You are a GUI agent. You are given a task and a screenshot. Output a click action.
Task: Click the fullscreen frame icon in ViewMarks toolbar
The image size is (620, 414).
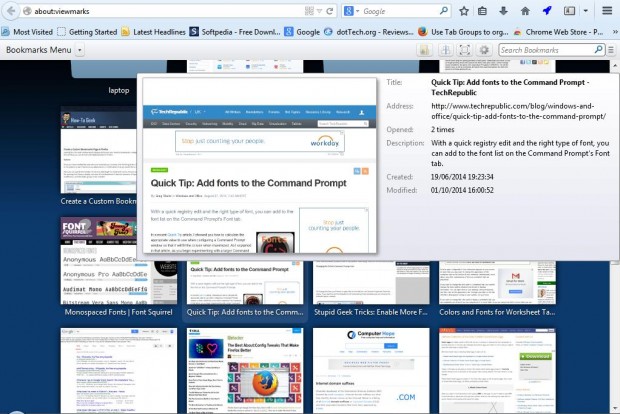click(463, 50)
